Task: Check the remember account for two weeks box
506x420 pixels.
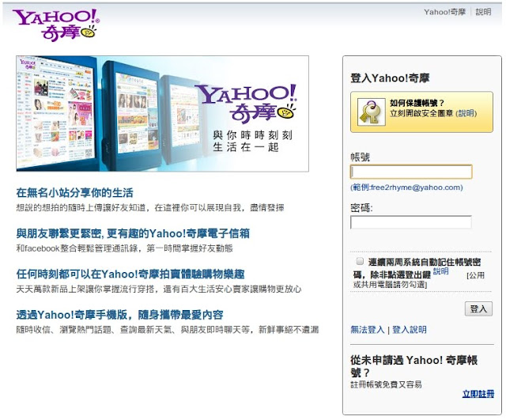Action: pos(360,261)
